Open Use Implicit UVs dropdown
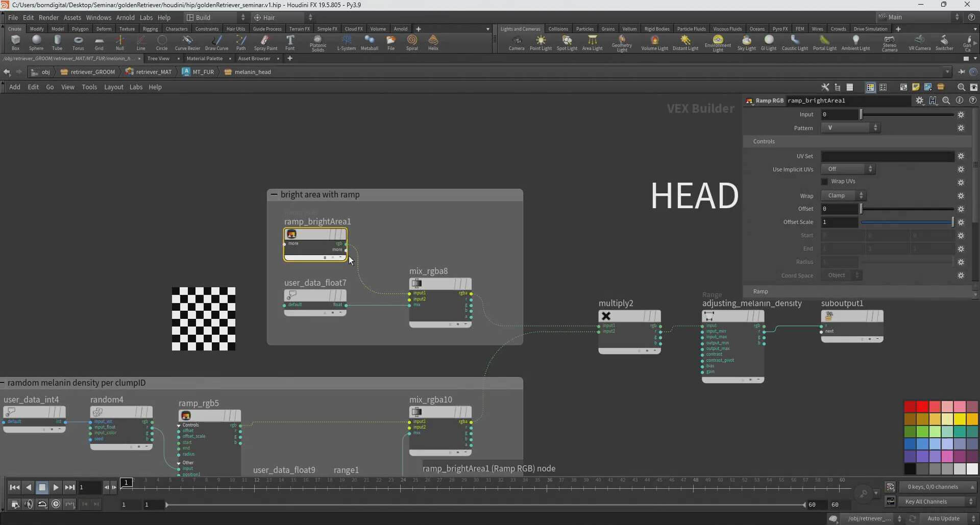The image size is (980, 525). coord(848,169)
